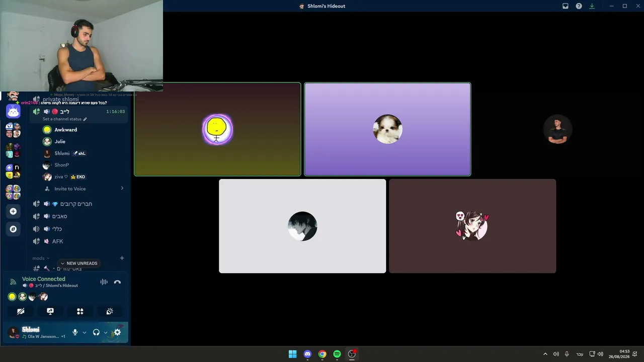
Task: Focus the puppy avatar video tile
Action: click(387, 129)
